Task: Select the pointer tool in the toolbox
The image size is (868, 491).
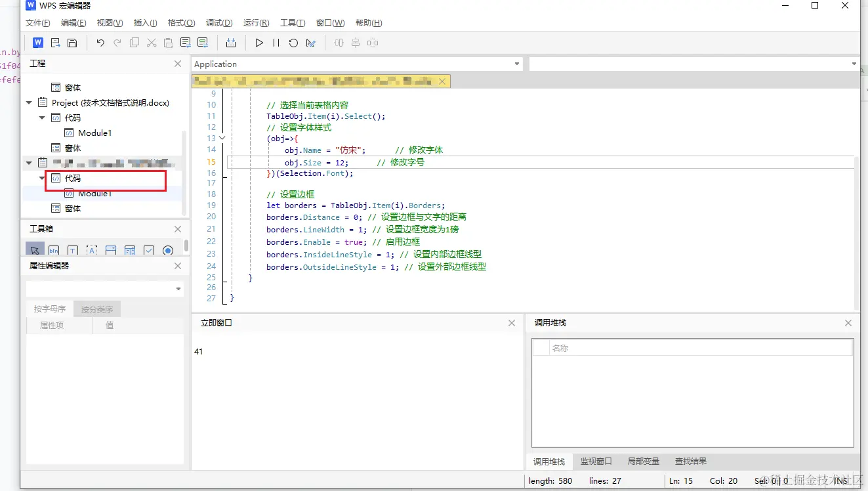Action: [35, 250]
